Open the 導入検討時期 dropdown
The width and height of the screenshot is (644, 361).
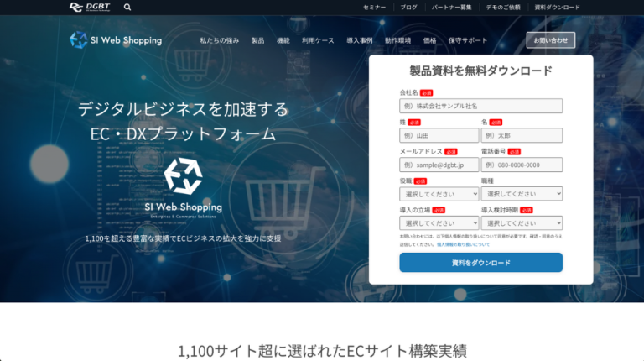click(521, 223)
